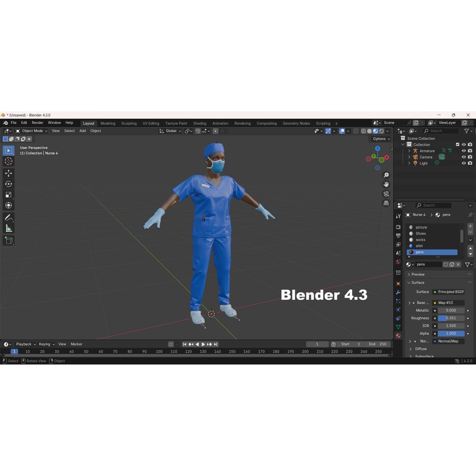Click the Y axis on navigation gizmo
The image size is (476, 476).
pos(374,156)
